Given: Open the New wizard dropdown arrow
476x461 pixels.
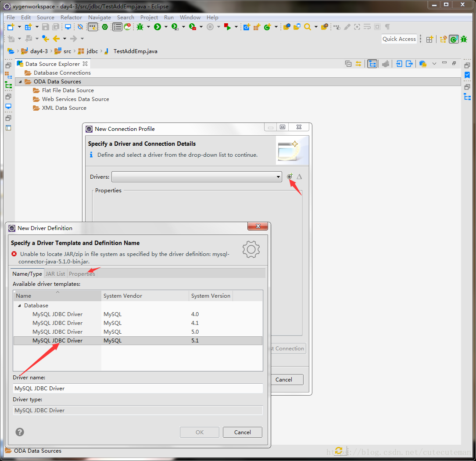Looking at the screenshot, I should coord(19,27).
